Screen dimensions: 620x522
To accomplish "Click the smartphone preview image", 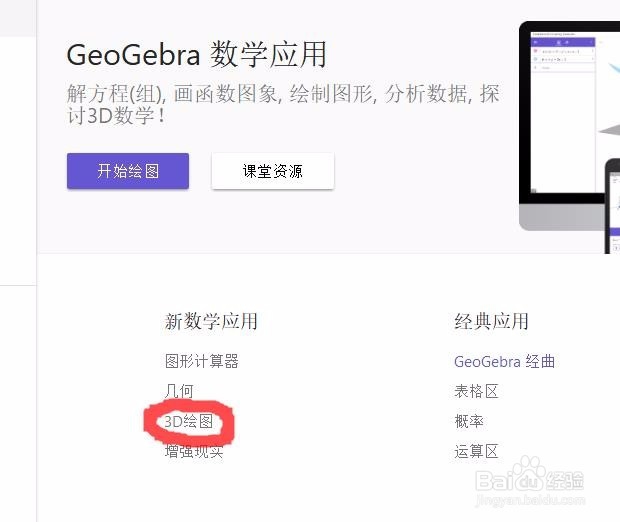I will (x=612, y=206).
